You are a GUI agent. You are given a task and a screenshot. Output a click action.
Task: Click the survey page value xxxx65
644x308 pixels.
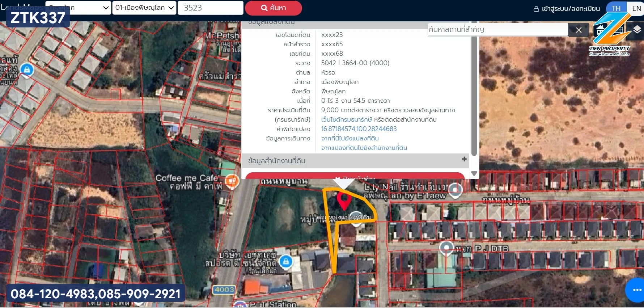(332, 44)
